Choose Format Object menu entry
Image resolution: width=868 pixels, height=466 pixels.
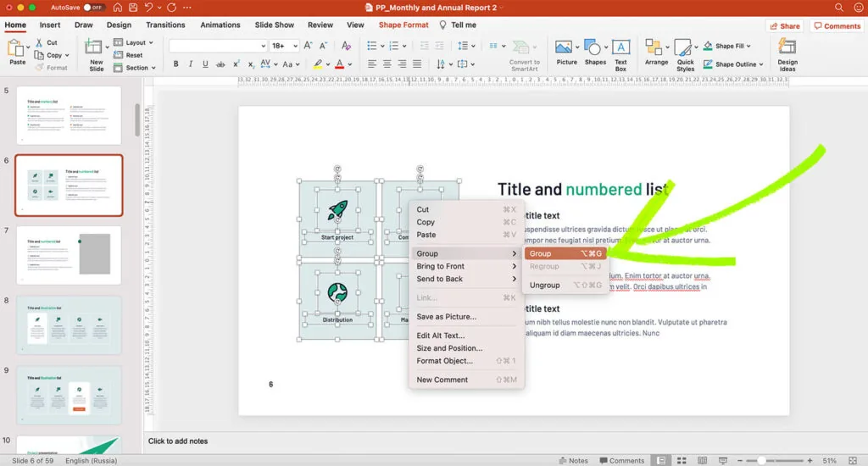click(466, 361)
